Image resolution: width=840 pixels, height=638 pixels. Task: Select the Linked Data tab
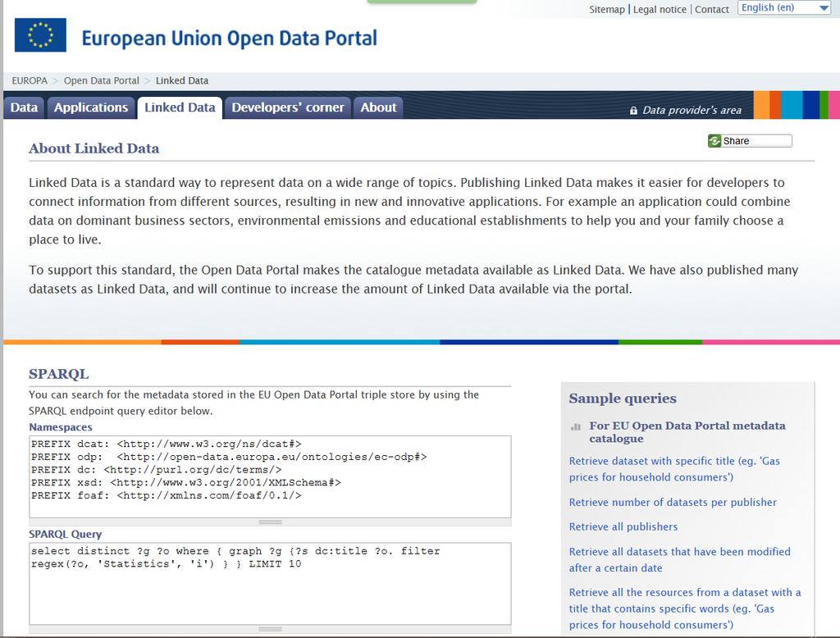point(180,107)
